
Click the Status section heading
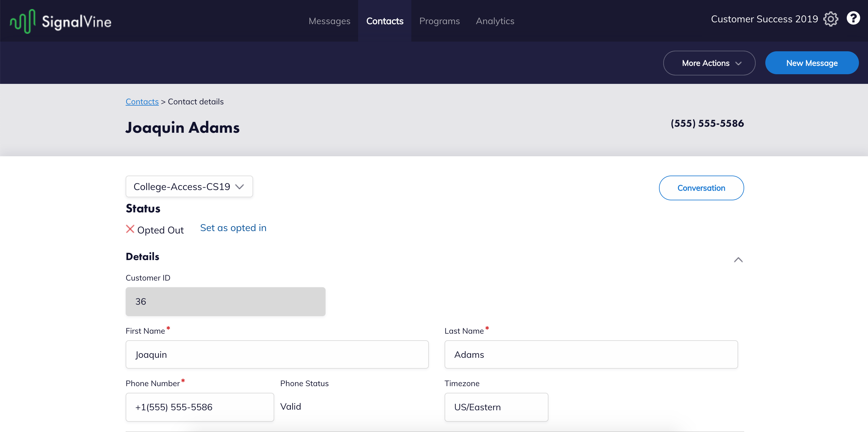[x=143, y=208]
